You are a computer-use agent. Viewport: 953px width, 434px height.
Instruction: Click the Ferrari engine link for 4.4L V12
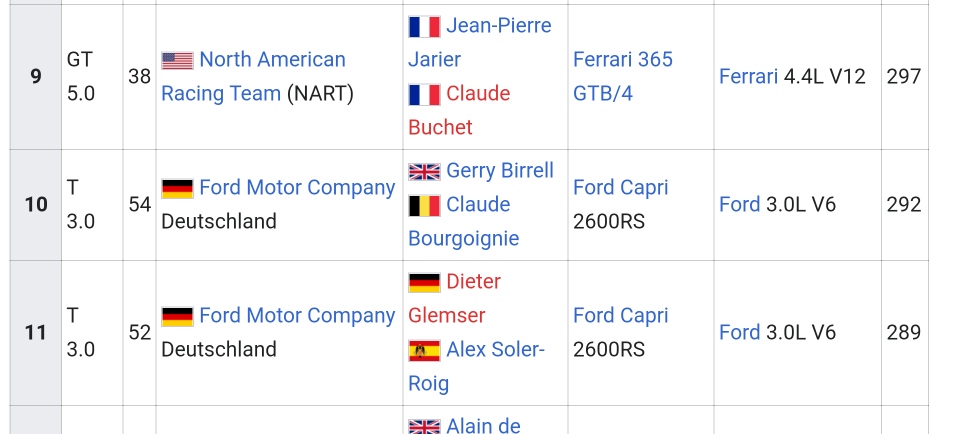point(748,77)
